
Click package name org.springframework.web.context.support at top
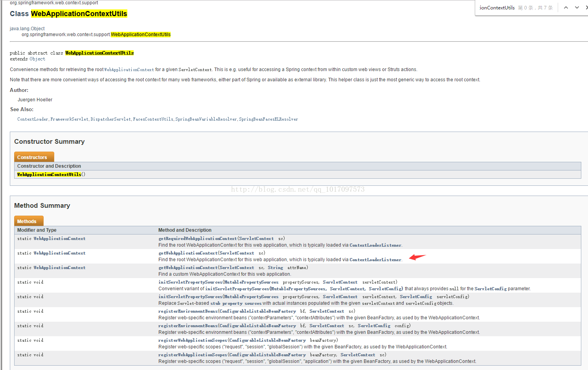pyautogui.click(x=54, y=3)
